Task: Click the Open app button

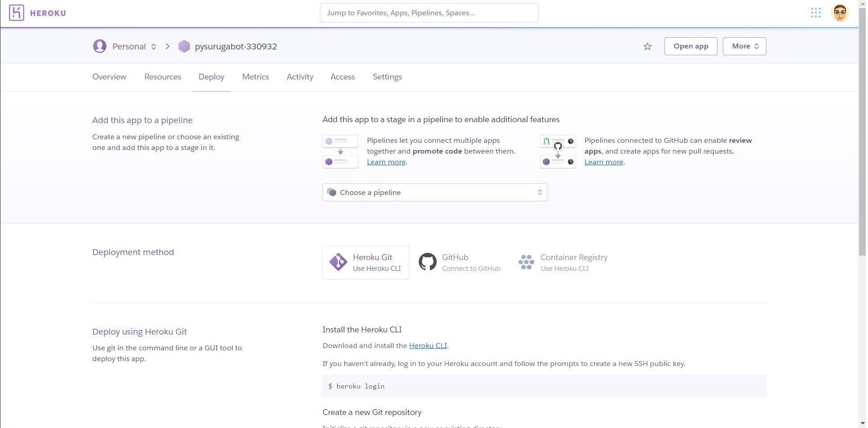Action: [x=691, y=46]
